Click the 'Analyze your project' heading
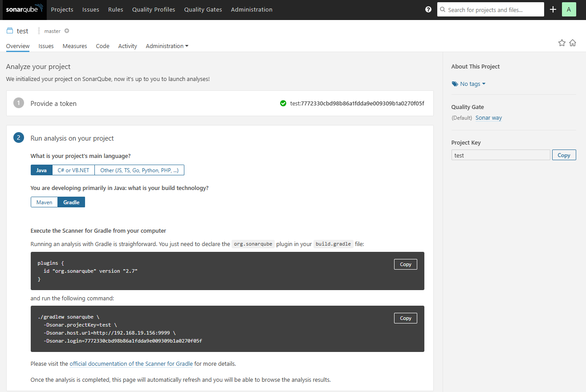The width and height of the screenshot is (586, 392). click(x=38, y=67)
